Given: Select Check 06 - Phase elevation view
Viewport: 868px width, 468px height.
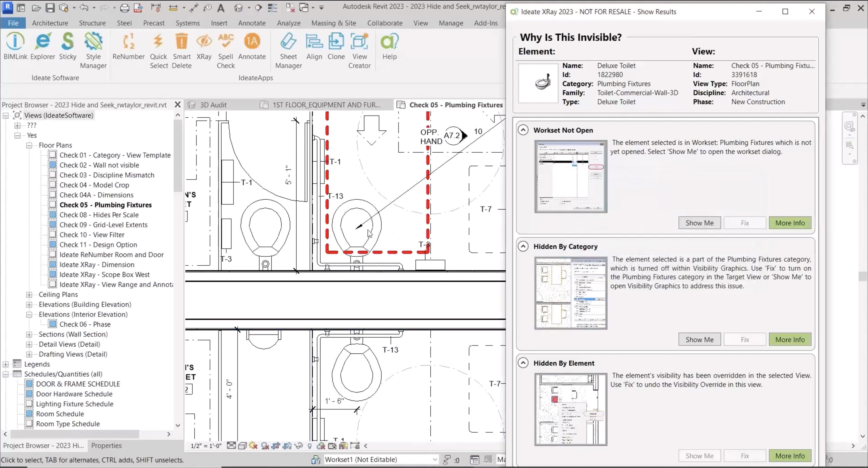Looking at the screenshot, I should point(85,324).
